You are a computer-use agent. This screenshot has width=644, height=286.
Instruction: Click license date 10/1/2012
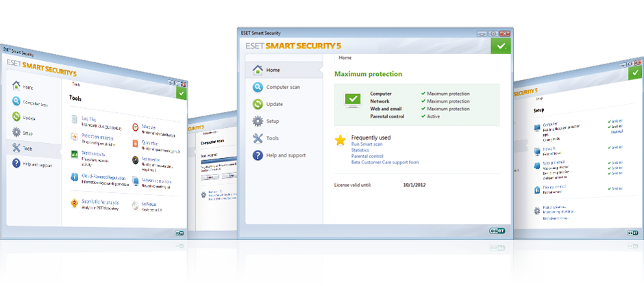coord(414,185)
